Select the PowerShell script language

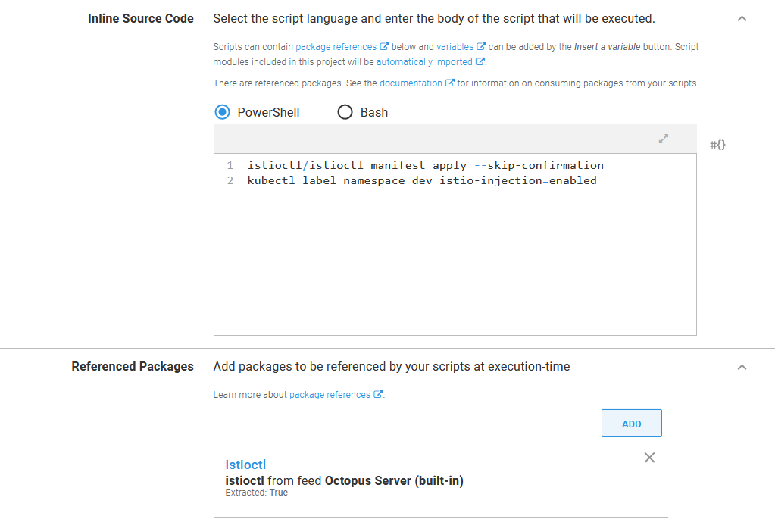click(x=222, y=111)
